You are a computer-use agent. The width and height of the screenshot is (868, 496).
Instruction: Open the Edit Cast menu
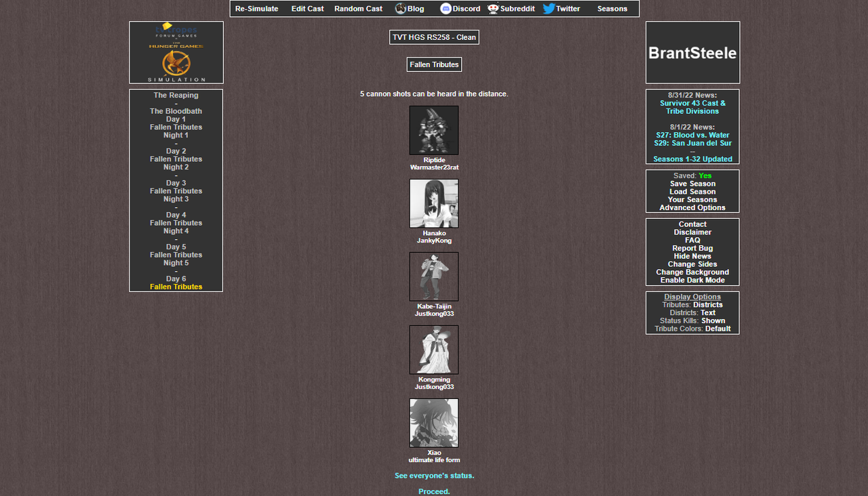(307, 8)
